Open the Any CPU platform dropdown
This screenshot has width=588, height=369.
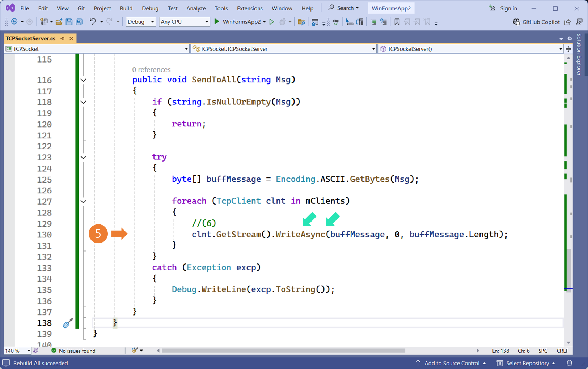point(184,22)
